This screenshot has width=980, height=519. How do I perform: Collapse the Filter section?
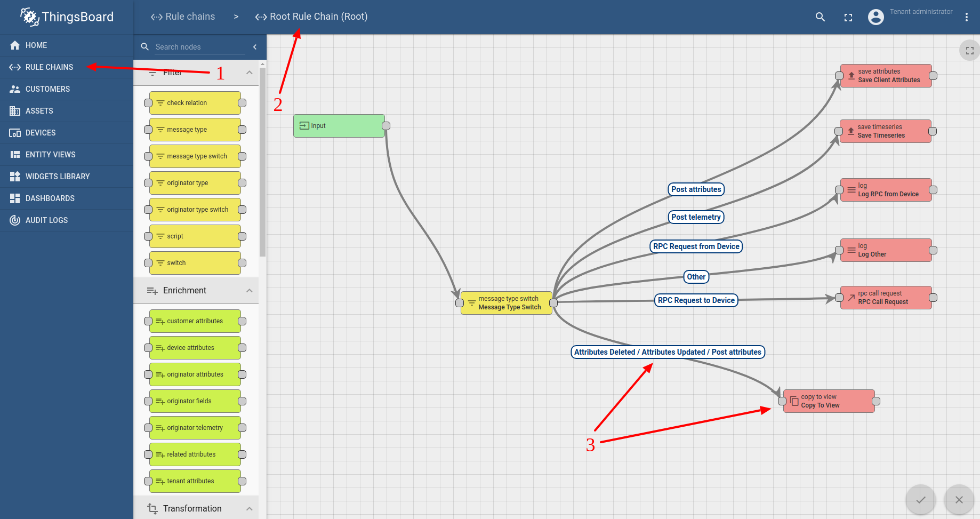pos(249,73)
